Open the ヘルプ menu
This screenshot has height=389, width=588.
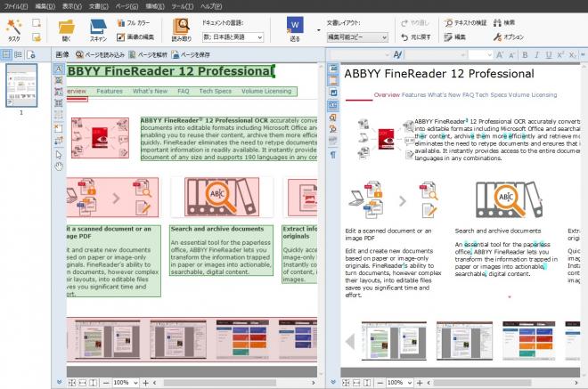pyautogui.click(x=211, y=6)
